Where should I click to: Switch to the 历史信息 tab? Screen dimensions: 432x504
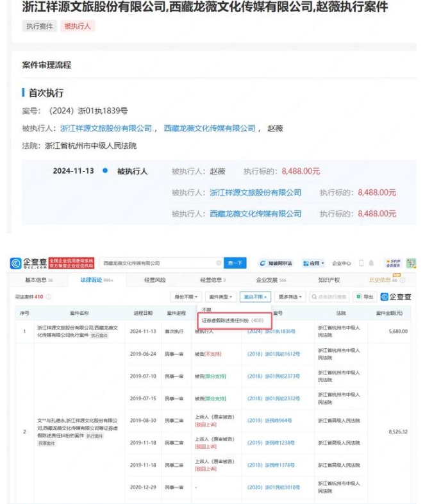pyautogui.click(x=383, y=280)
